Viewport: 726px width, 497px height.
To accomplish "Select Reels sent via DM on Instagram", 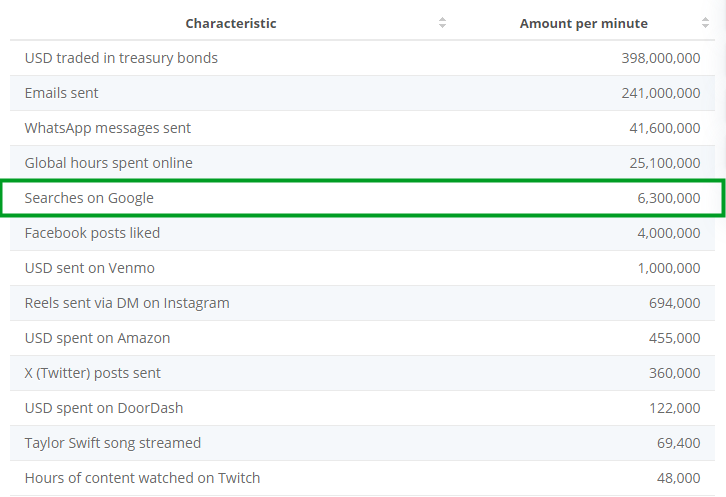I will [x=363, y=303].
